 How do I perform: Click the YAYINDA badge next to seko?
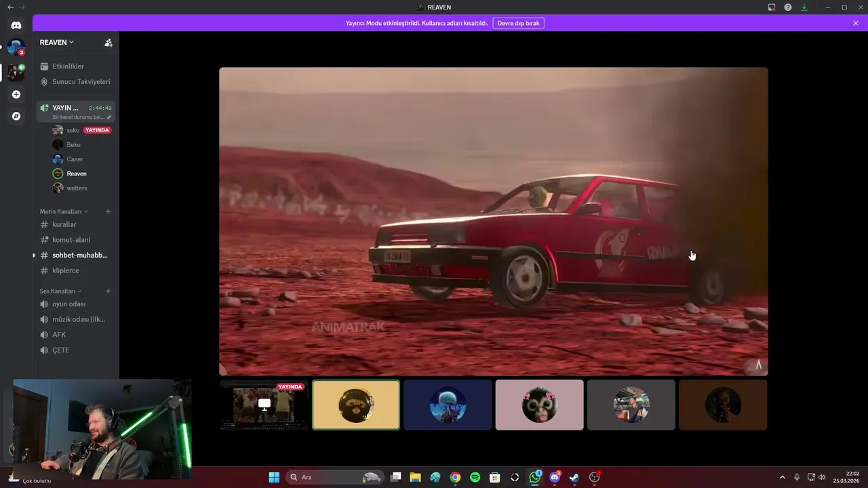coord(98,130)
